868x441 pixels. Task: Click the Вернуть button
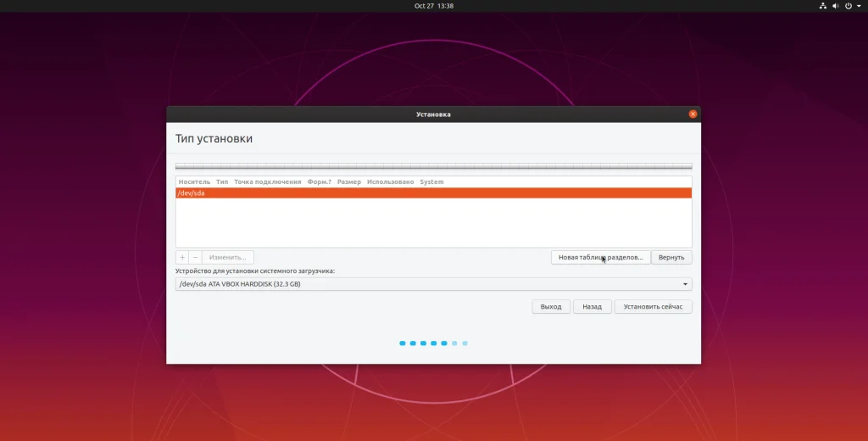click(x=671, y=257)
